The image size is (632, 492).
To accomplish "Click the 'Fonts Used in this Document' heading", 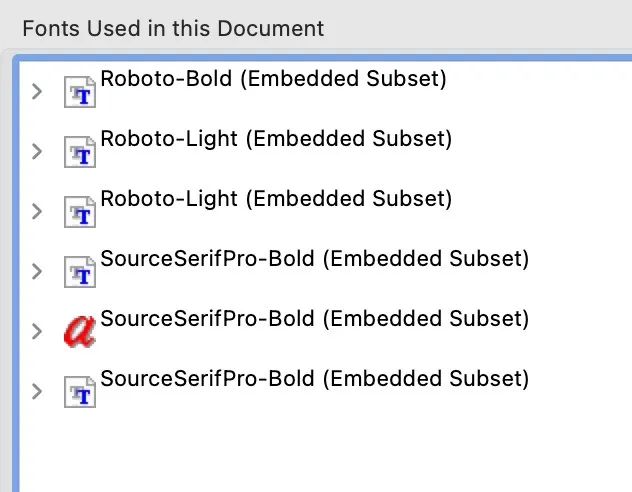I will pyautogui.click(x=173, y=27).
